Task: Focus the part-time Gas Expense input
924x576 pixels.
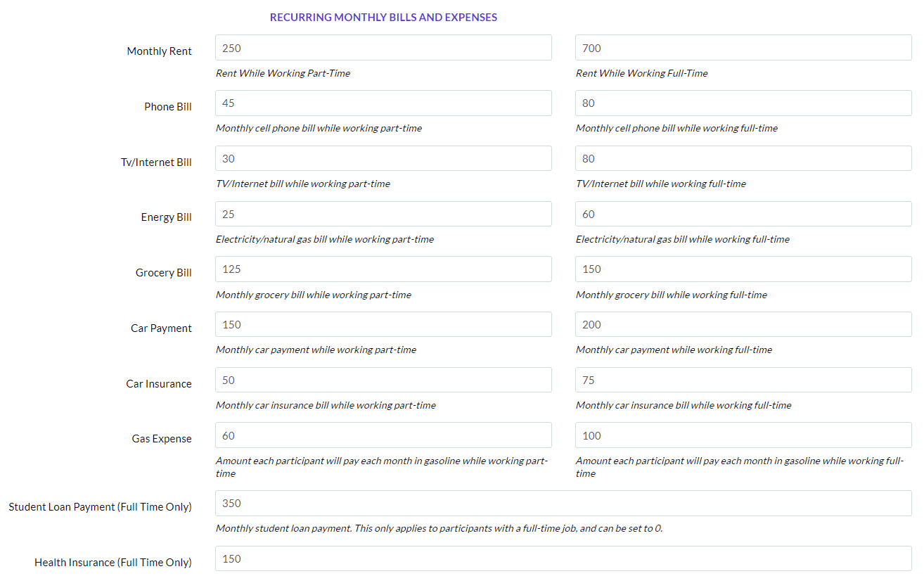Action: tap(383, 435)
